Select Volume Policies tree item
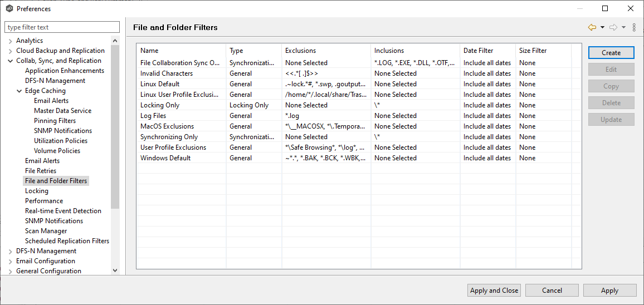This screenshot has width=644, height=305. 57,151
